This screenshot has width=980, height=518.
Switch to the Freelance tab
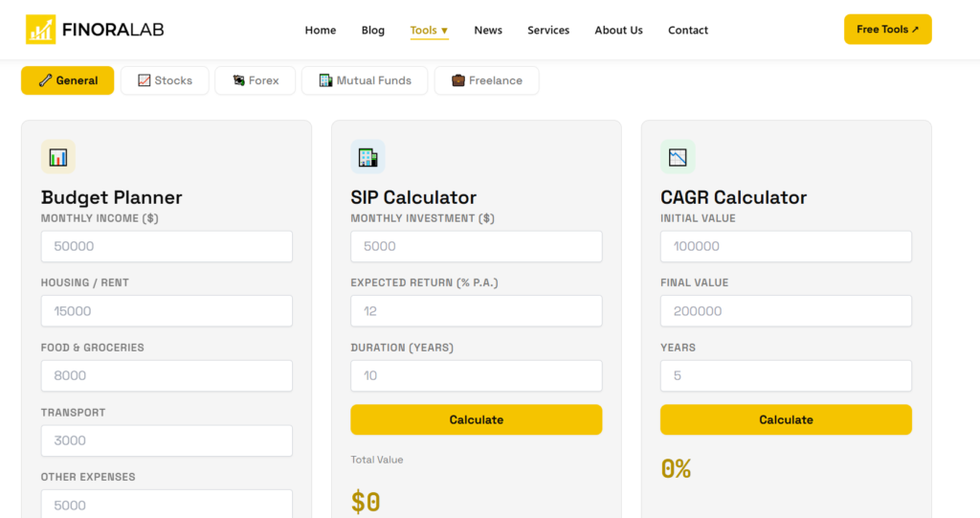click(x=487, y=80)
